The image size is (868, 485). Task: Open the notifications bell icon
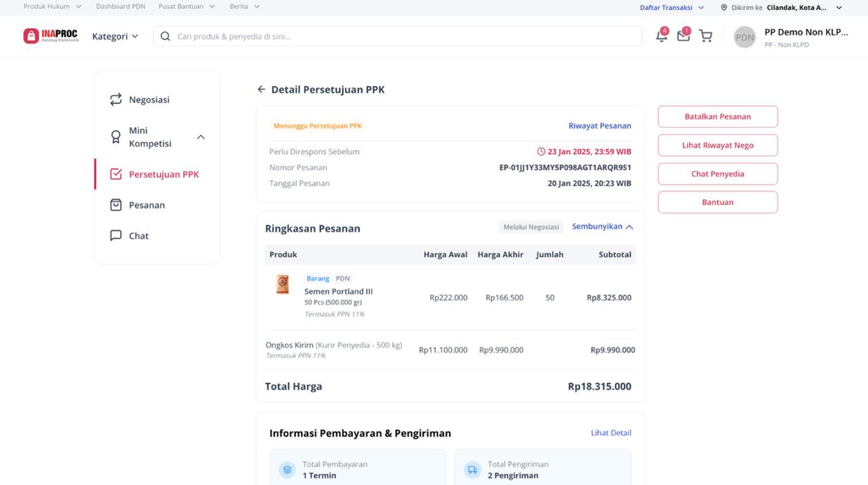coord(661,36)
